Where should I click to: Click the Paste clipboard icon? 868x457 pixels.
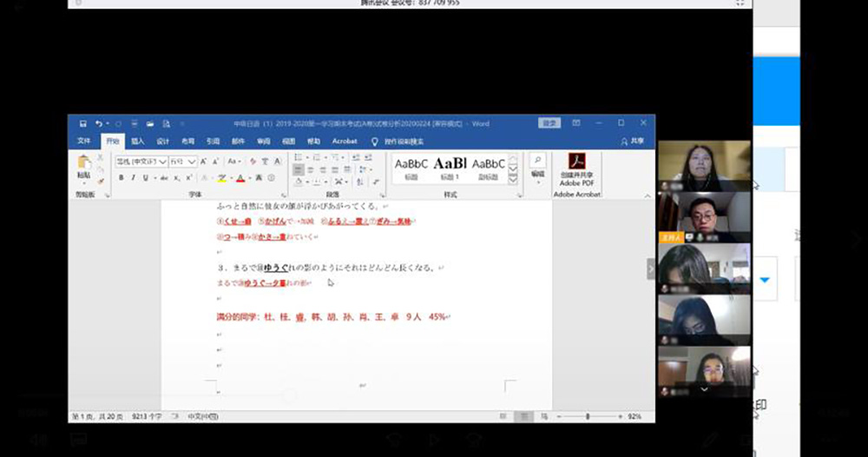pyautogui.click(x=84, y=165)
